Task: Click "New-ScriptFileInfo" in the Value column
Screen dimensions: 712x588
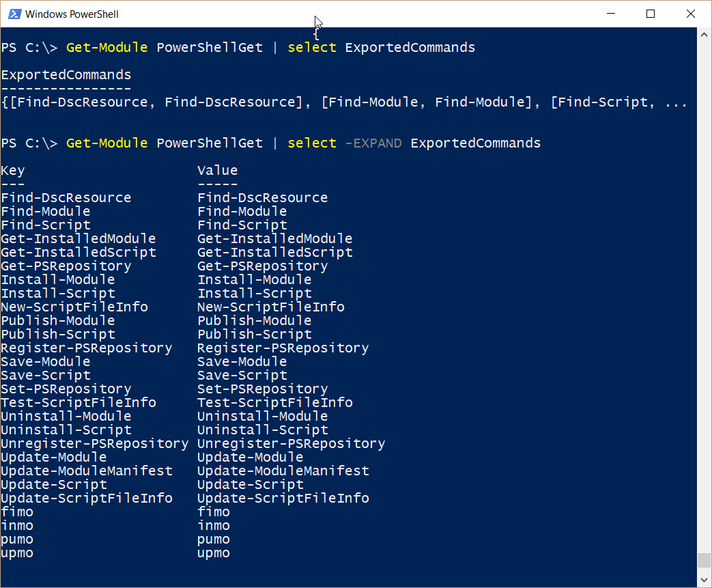Action: coord(270,307)
